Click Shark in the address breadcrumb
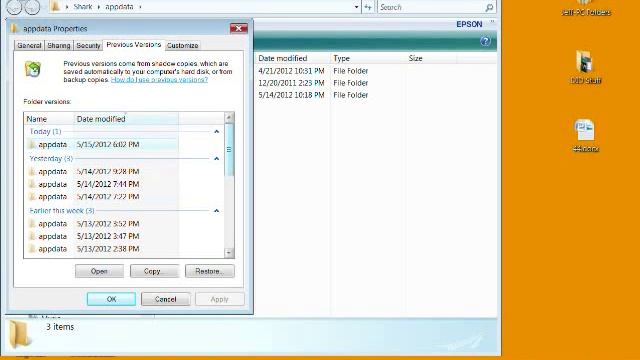Screen dimensions: 640x360 pos(83,7)
